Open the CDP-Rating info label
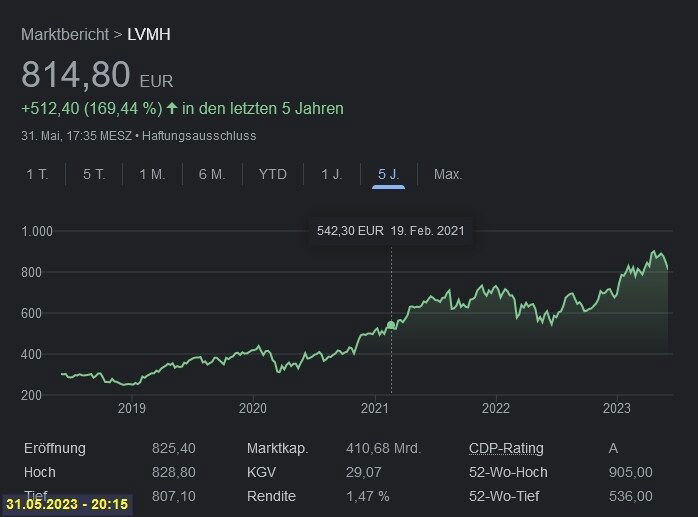This screenshot has height=517, width=698. 506,448
